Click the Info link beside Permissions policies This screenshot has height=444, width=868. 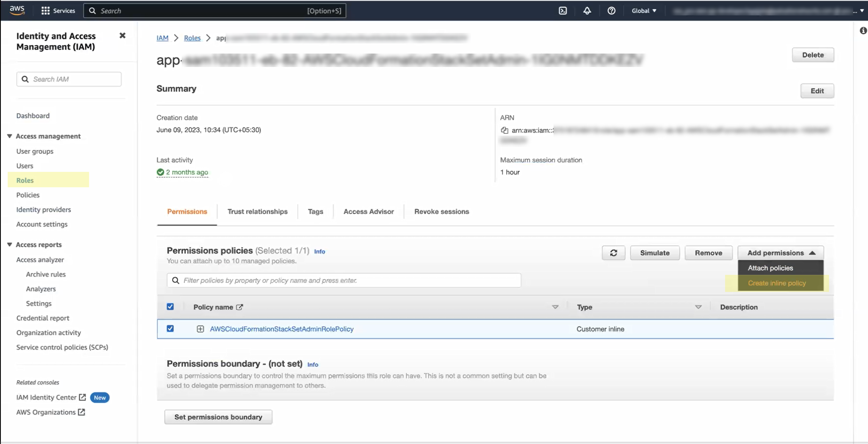point(319,252)
